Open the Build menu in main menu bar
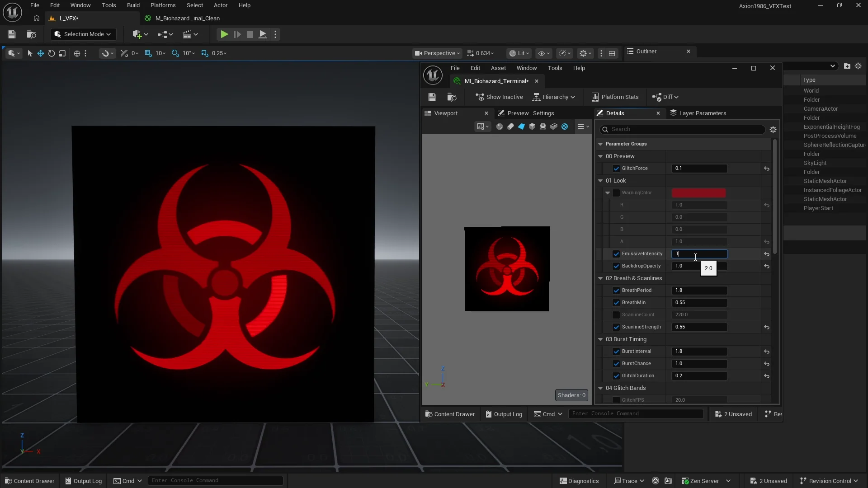 pyautogui.click(x=133, y=5)
